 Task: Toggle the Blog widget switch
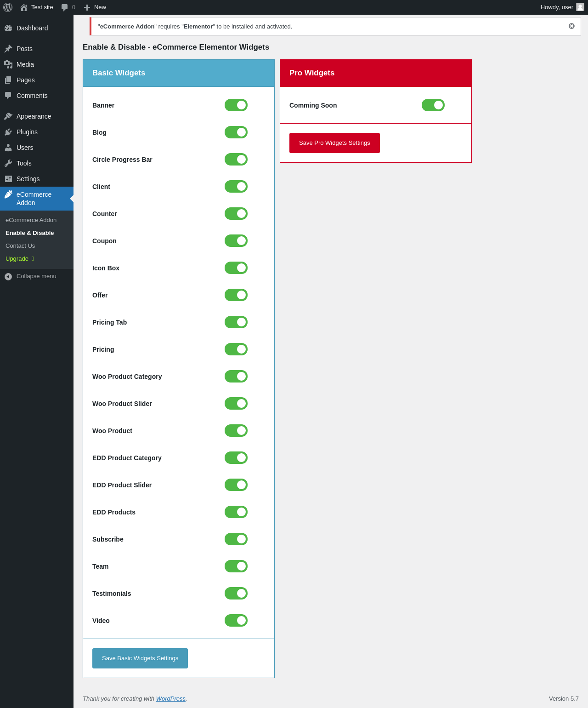[236, 132]
